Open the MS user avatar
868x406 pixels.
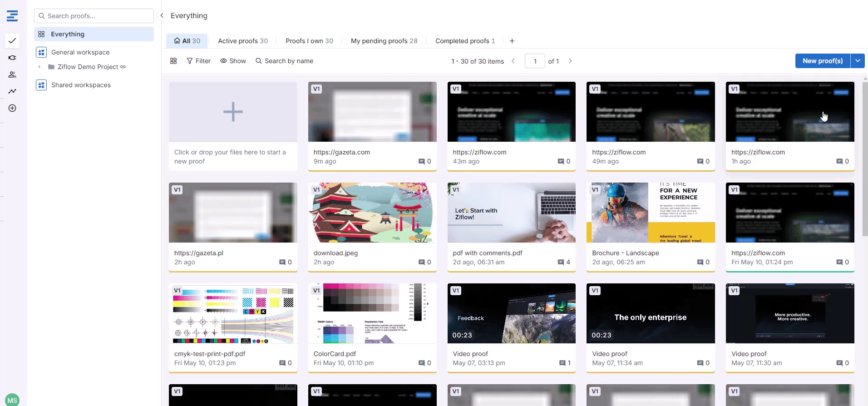12,400
